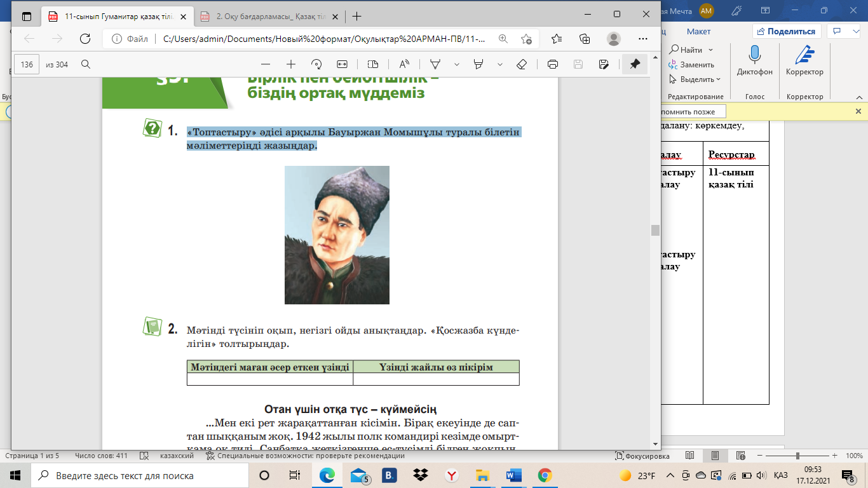Click Save as icon in PDF toolbar

pyautogui.click(x=604, y=64)
